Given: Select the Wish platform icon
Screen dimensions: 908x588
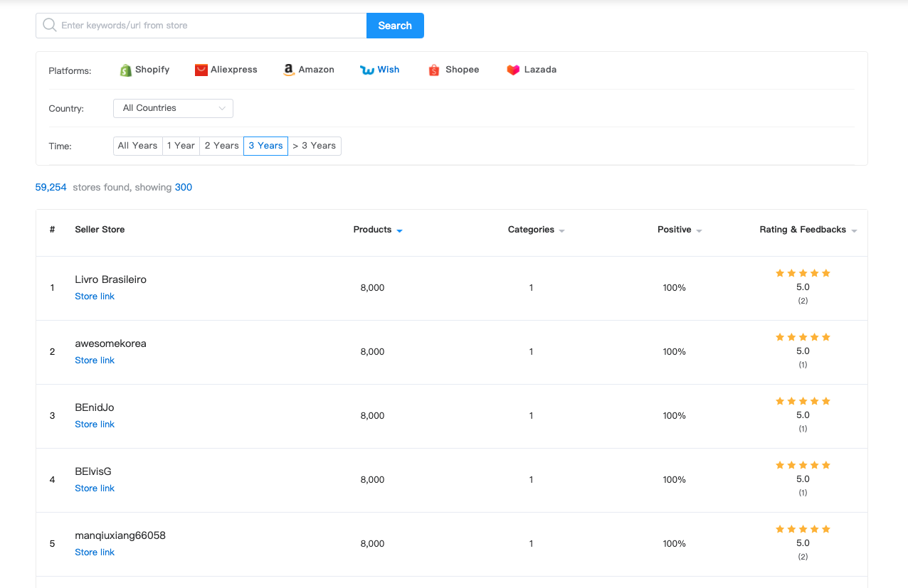Looking at the screenshot, I should pyautogui.click(x=367, y=70).
